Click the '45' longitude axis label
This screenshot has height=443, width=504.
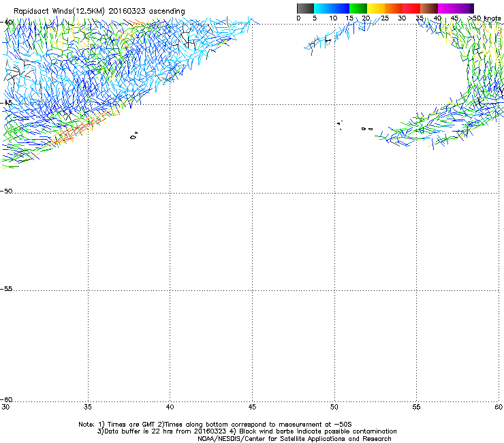click(x=252, y=407)
